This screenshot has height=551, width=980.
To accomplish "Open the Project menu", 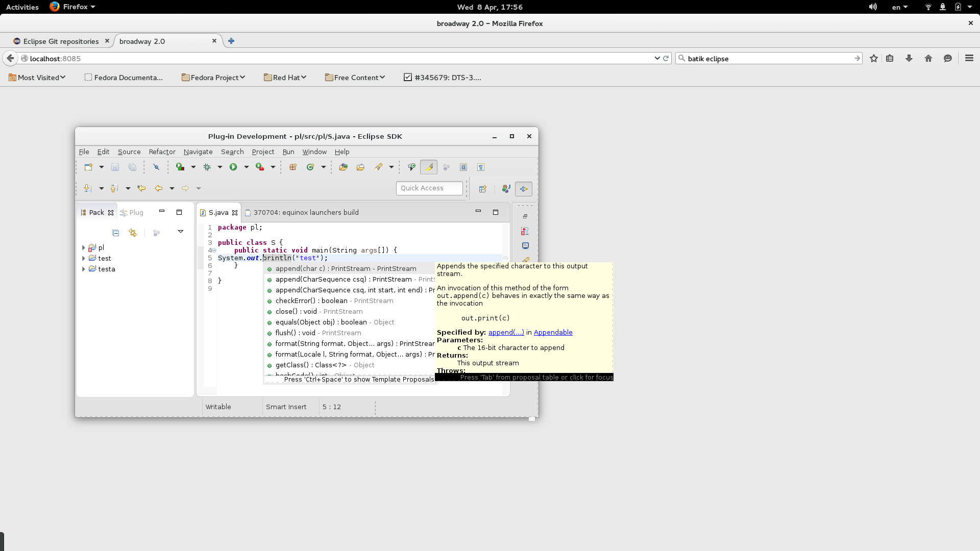I will tap(263, 152).
